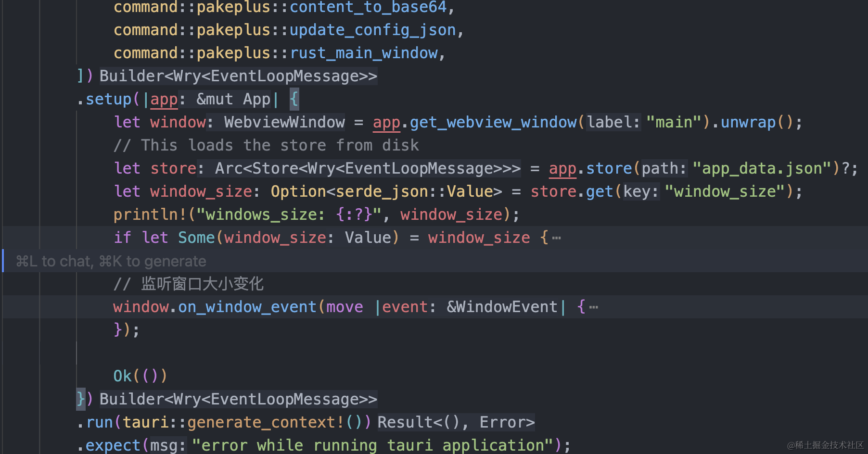The width and height of the screenshot is (868, 454).
Task: Click the Chinese comment '监听窗口大小变化'
Action: pyautogui.click(x=202, y=284)
